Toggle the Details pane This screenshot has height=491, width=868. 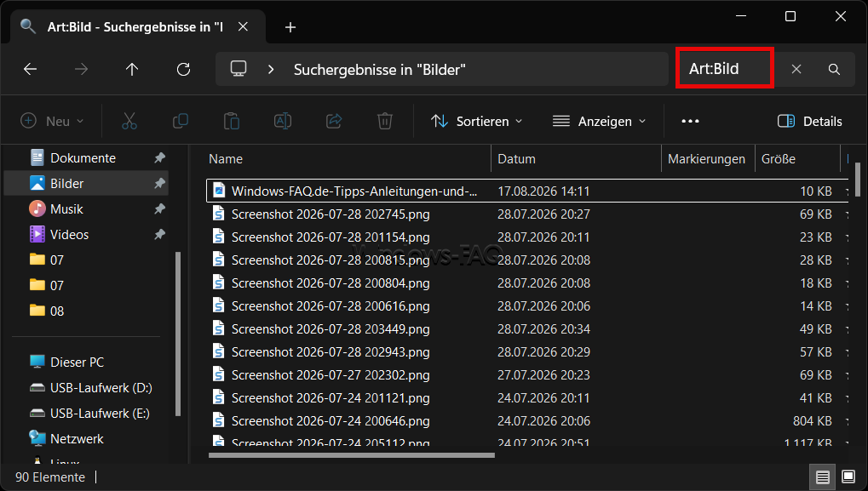[x=810, y=121]
